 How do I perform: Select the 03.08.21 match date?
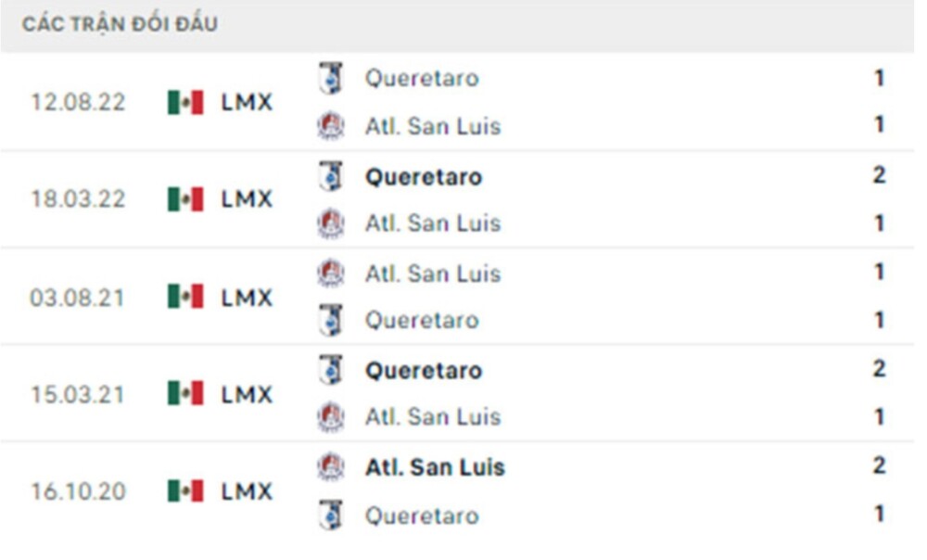click(x=77, y=298)
